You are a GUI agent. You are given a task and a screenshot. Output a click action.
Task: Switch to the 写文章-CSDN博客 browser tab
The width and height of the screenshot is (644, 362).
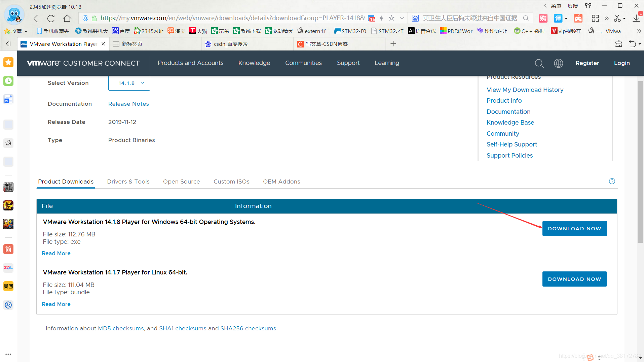[x=339, y=44]
